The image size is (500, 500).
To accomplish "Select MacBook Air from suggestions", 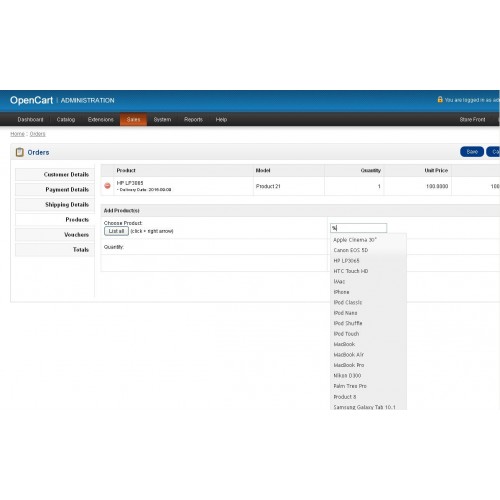I will (368, 355).
